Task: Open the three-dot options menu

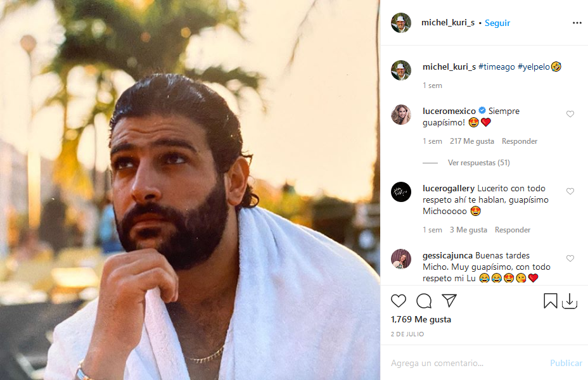Action: [x=577, y=23]
